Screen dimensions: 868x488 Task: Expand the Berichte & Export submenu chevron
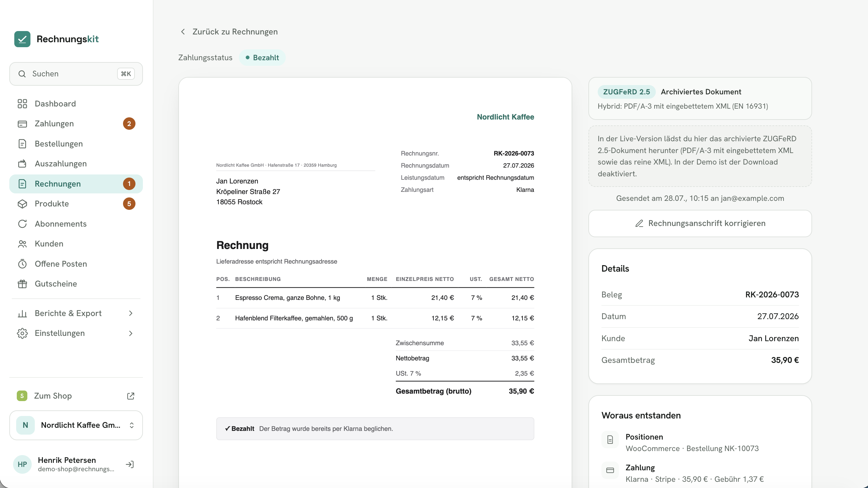click(131, 314)
